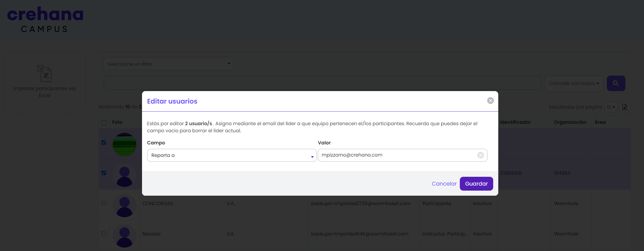Screen dimensions: 644x251
Task: Click the CONCORGAS user avatar
Action: (x=124, y=205)
